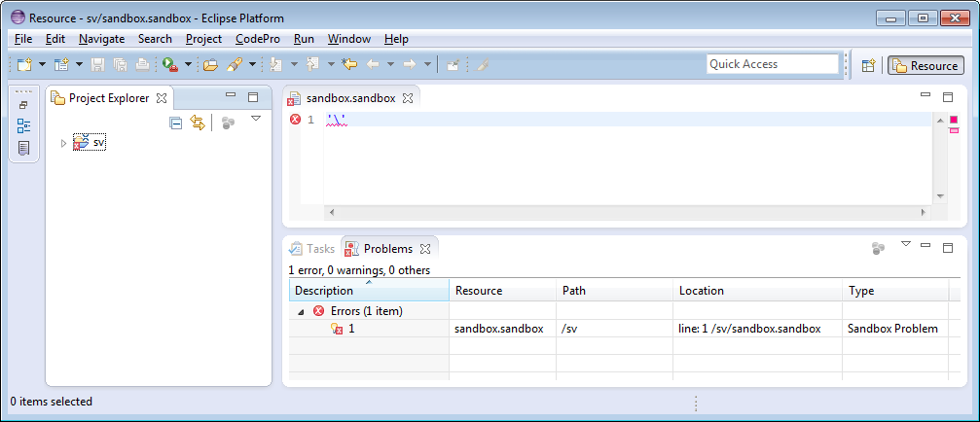Click the Forward navigation arrow
Viewport: 980px width, 422px height.
410,64
